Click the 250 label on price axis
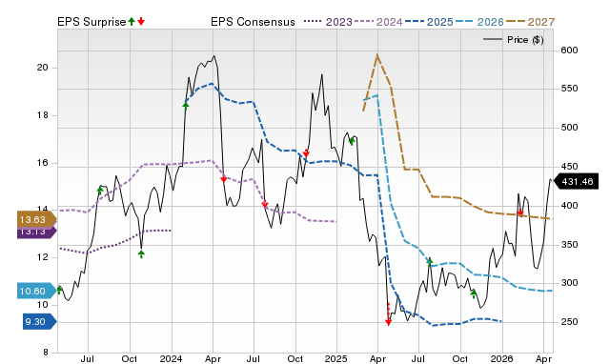This screenshot has height=364, width=610. point(569,322)
